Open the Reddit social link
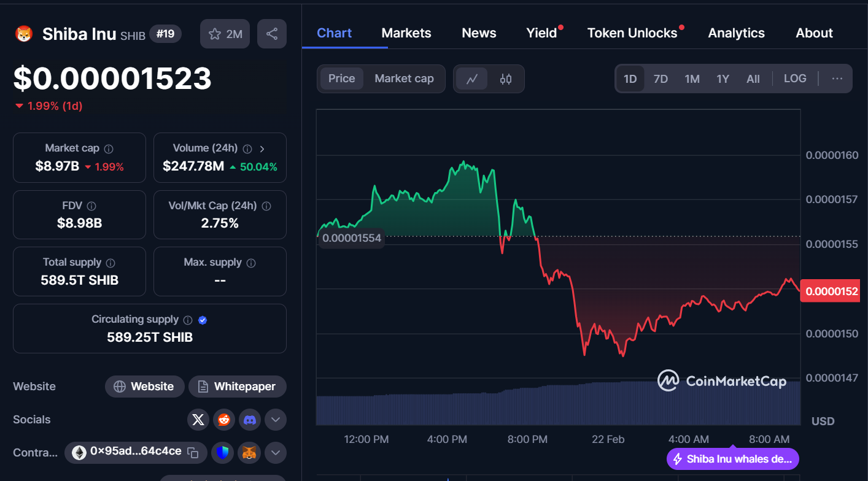The image size is (868, 481). coord(223,420)
